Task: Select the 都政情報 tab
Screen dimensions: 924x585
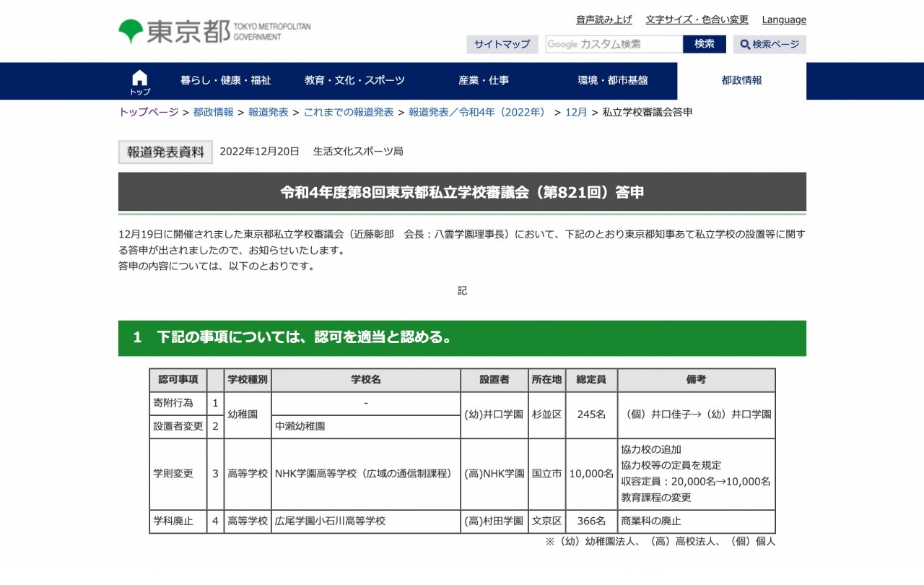Action: (x=741, y=81)
